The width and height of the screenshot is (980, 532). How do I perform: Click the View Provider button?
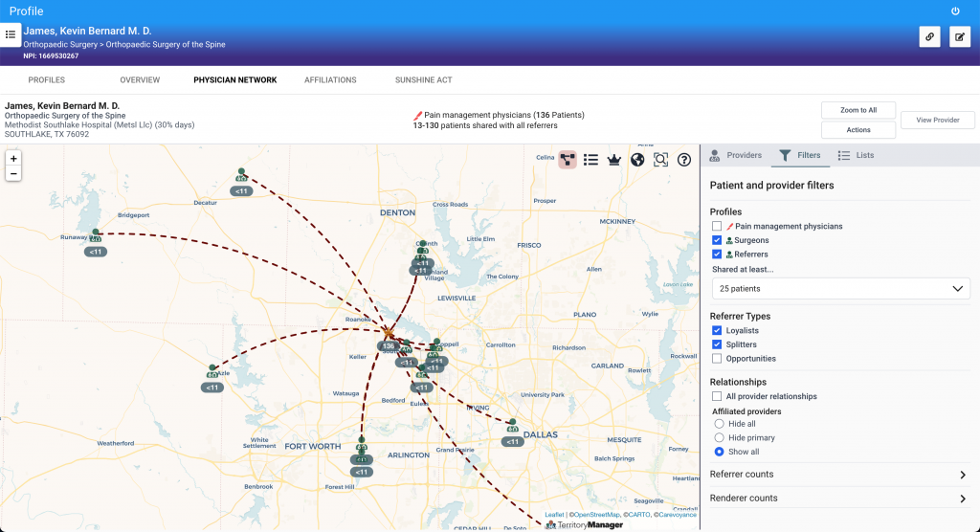[x=938, y=120]
